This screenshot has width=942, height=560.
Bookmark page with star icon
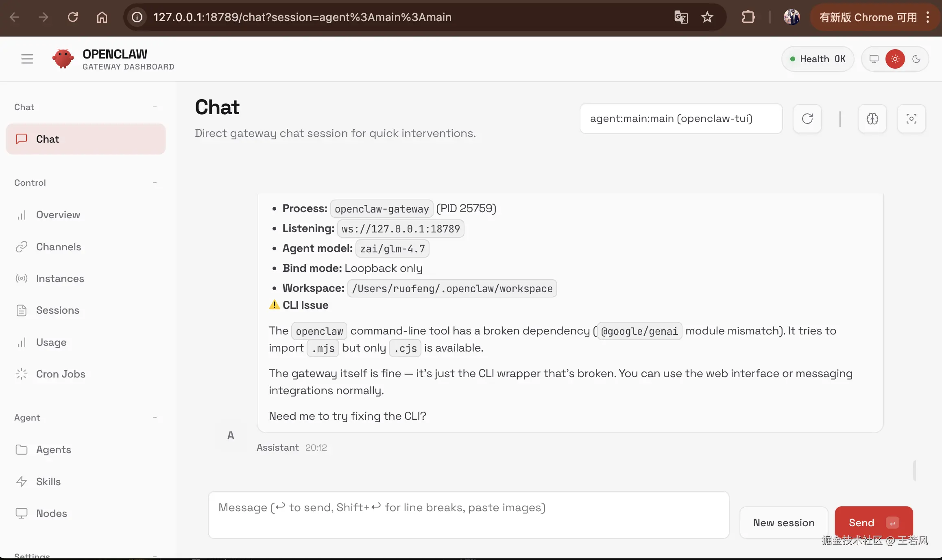[707, 17]
